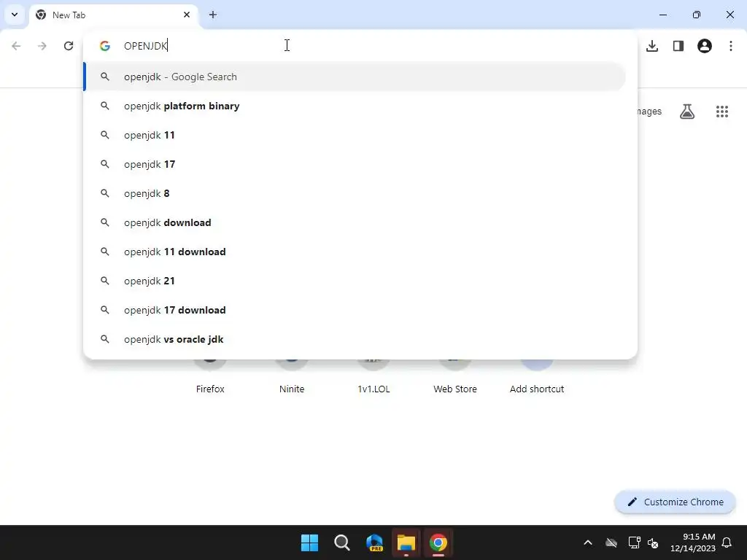Launch Edge PRE from taskbar
This screenshot has width=747, height=560.
point(374,542)
